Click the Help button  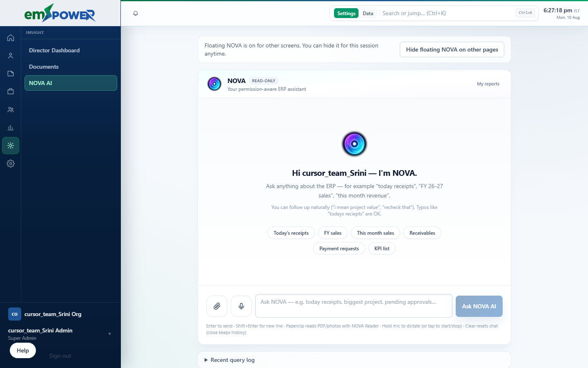(x=23, y=350)
